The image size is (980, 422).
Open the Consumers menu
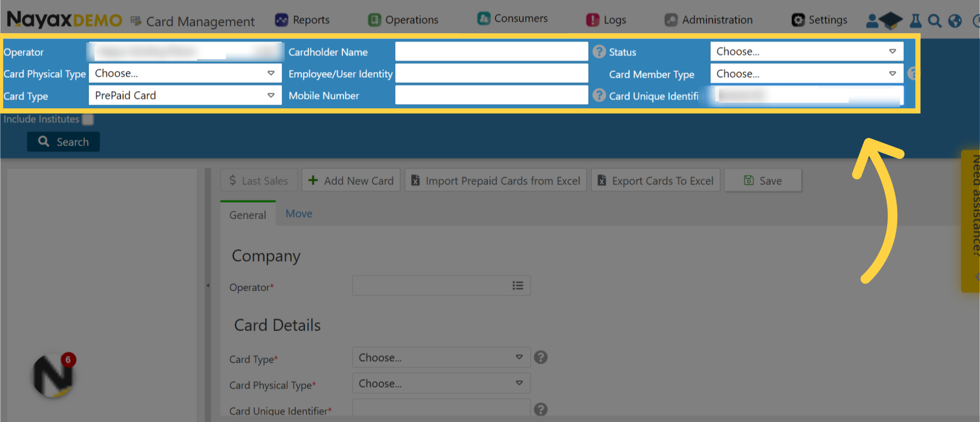[x=512, y=18]
